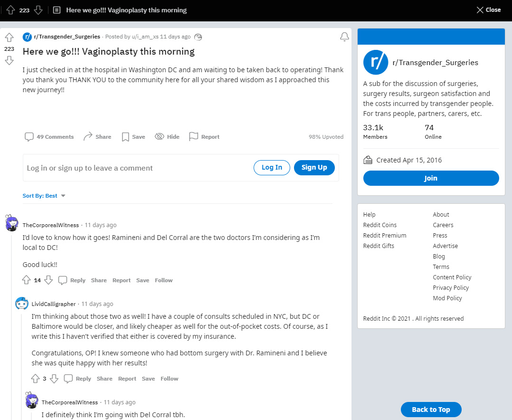Click the Share arrow under the post
Screen dimensions: 512x420
pyautogui.click(x=88, y=137)
